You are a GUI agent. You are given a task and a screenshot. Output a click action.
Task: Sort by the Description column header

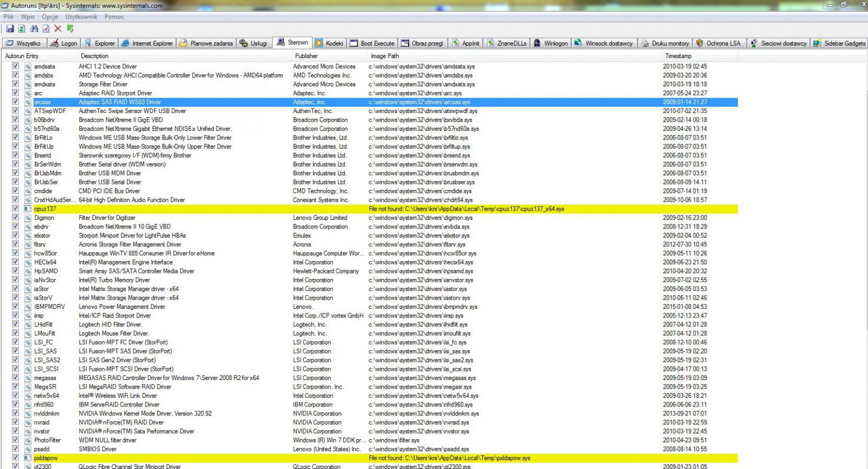(x=184, y=56)
